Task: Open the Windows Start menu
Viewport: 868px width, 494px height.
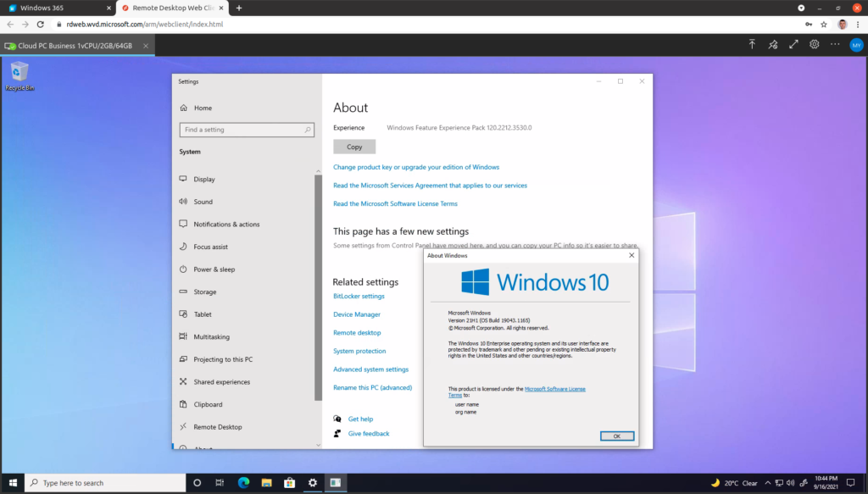Action: pos(13,482)
